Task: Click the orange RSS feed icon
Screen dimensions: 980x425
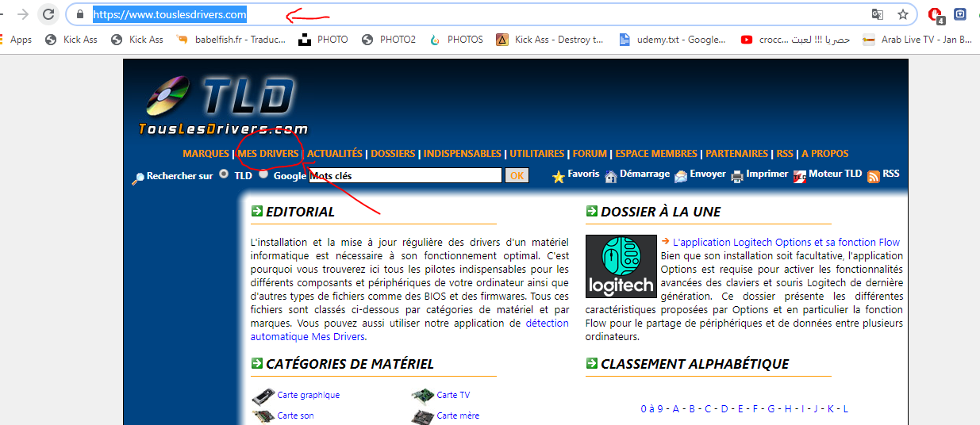Action: tap(874, 177)
